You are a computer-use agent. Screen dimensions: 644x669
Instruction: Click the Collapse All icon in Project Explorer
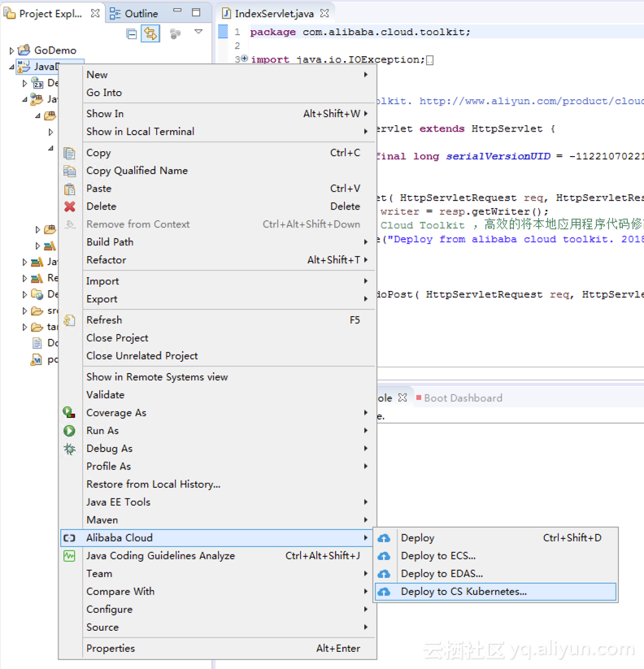[132, 33]
